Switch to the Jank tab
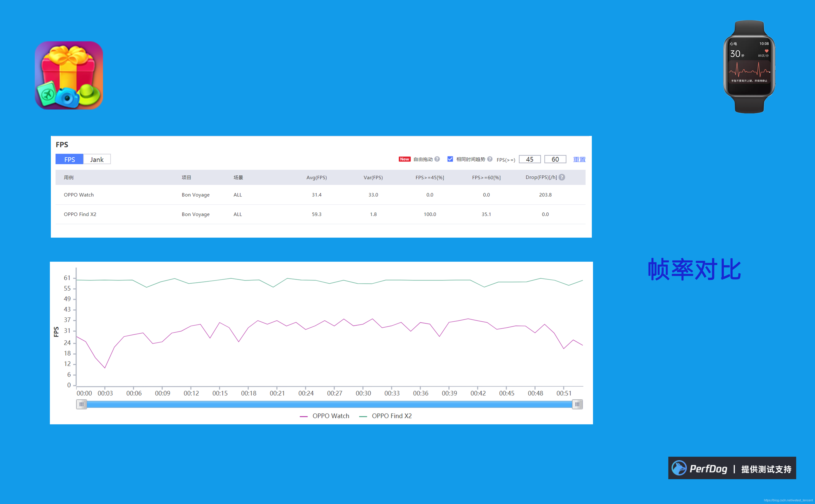The height and width of the screenshot is (504, 815). point(97,159)
